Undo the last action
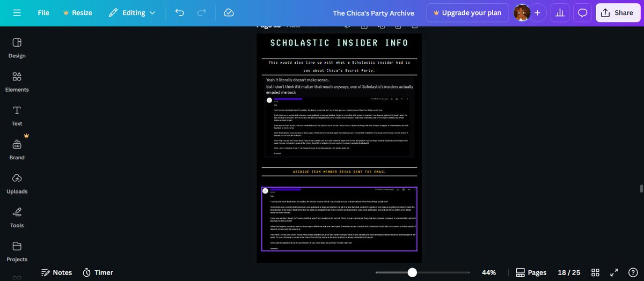This screenshot has height=281, width=644. pos(180,12)
